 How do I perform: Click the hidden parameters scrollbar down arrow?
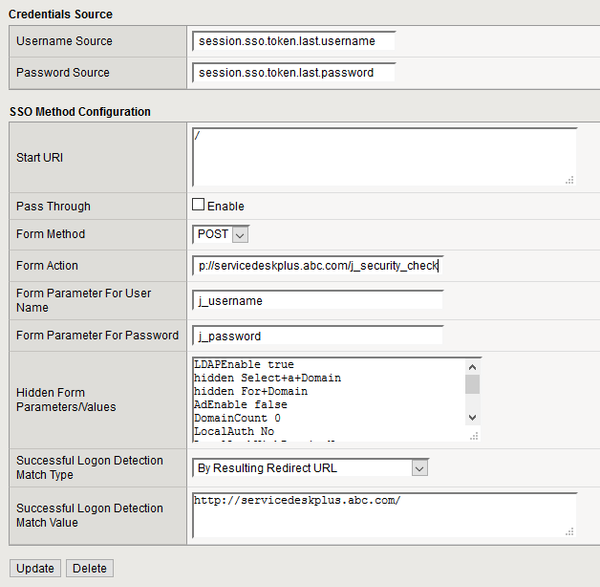pos(473,416)
